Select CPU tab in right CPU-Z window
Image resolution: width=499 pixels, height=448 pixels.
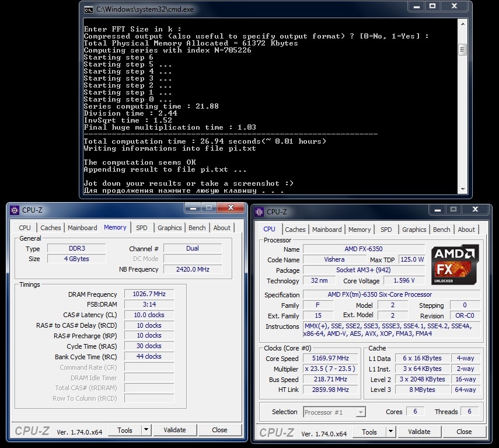pyautogui.click(x=269, y=229)
